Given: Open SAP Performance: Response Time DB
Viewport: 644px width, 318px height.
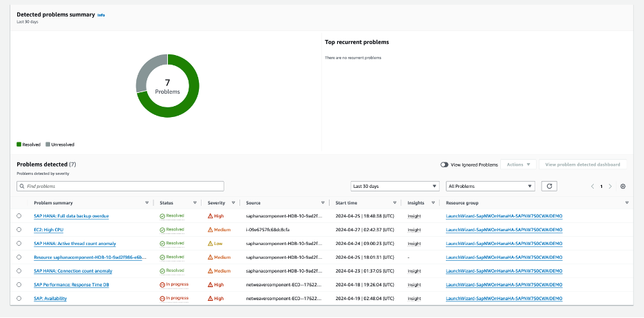Looking at the screenshot, I should click(x=72, y=285).
